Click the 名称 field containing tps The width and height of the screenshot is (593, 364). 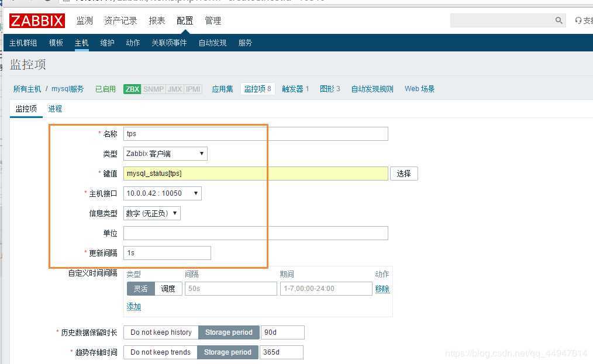click(x=256, y=134)
